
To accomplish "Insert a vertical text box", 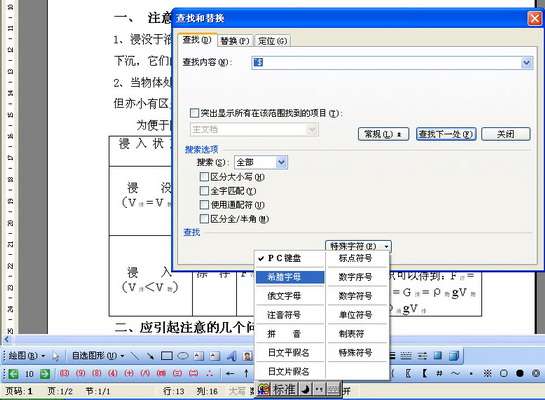I will point(214,356).
